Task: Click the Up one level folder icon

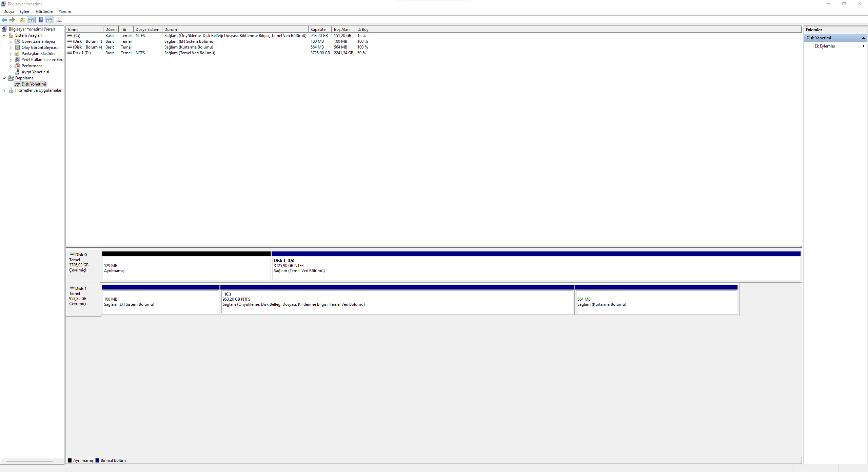Action: coord(23,20)
